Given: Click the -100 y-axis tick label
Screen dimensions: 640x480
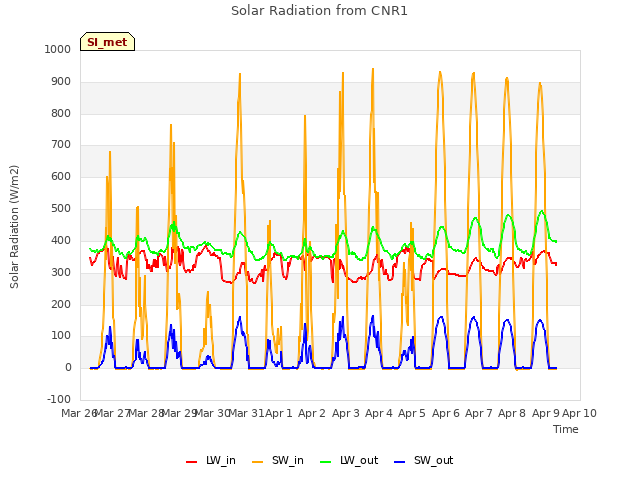Looking at the screenshot, I should click(x=59, y=399).
